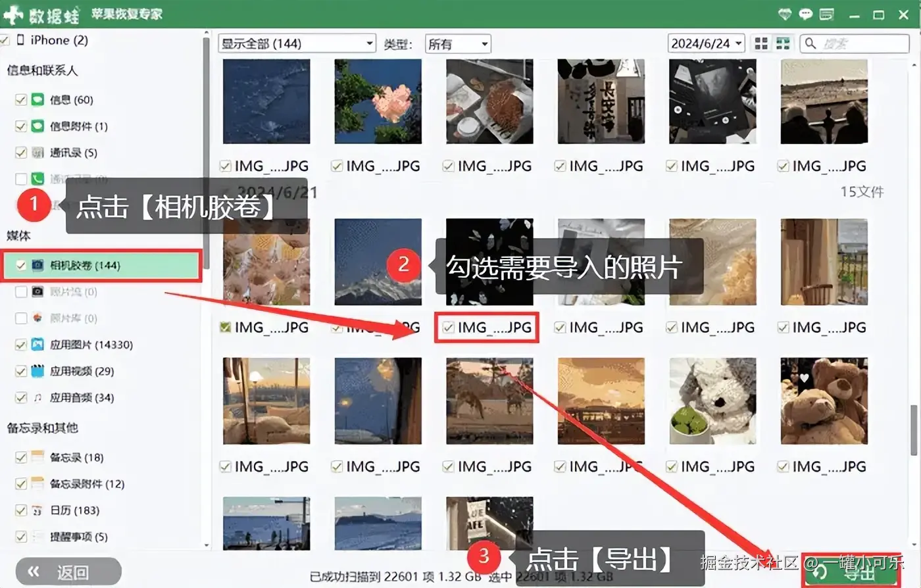Click the 媒体 section header
Viewport: 921px width, 588px height.
coord(18,235)
